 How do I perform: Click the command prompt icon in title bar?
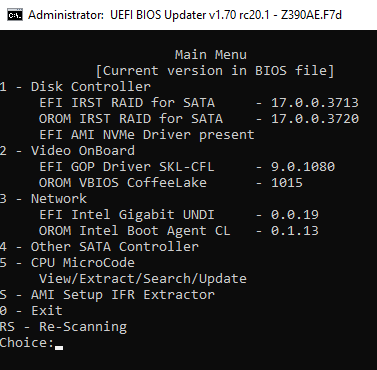15,15
